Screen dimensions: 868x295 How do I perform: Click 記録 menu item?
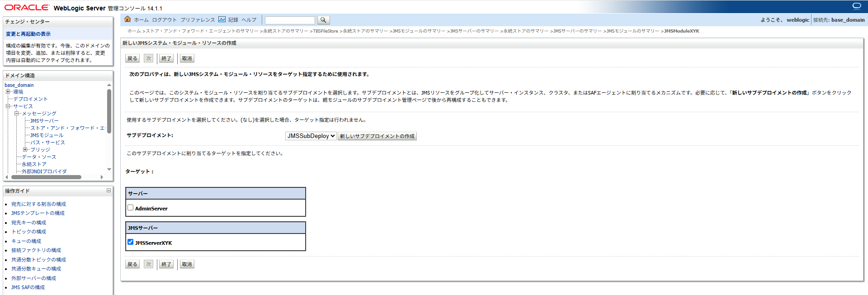233,20
